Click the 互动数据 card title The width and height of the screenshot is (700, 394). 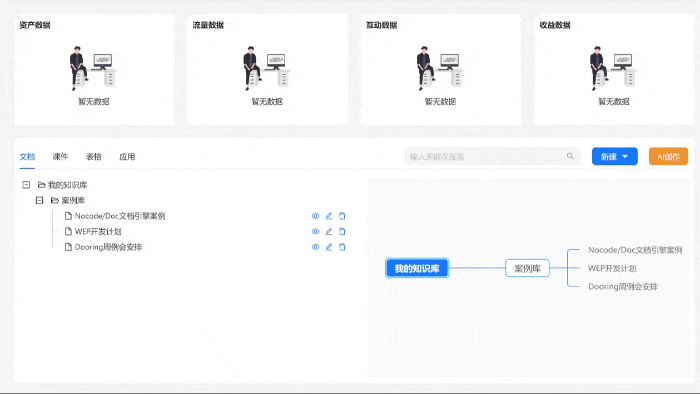click(x=382, y=25)
